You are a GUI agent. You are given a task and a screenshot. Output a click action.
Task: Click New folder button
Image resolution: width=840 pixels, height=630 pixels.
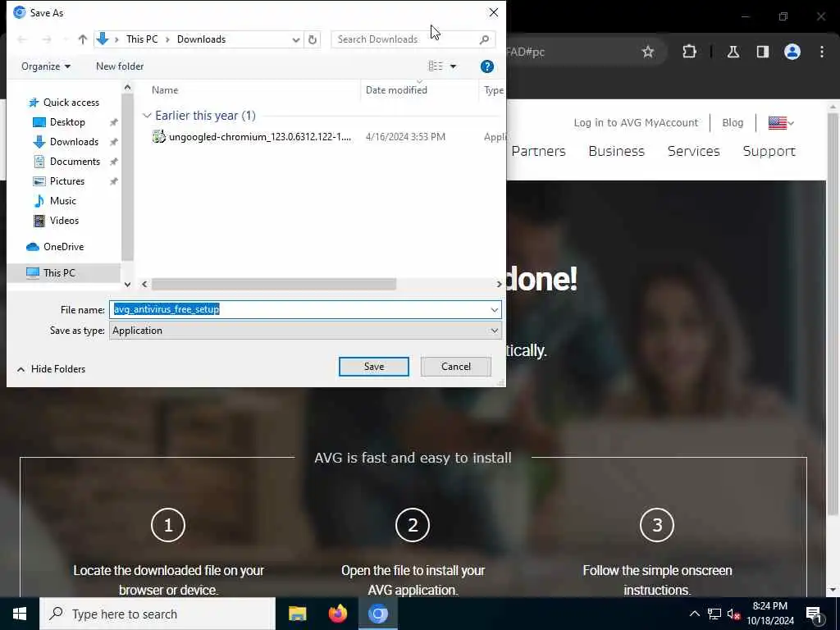pyautogui.click(x=120, y=66)
